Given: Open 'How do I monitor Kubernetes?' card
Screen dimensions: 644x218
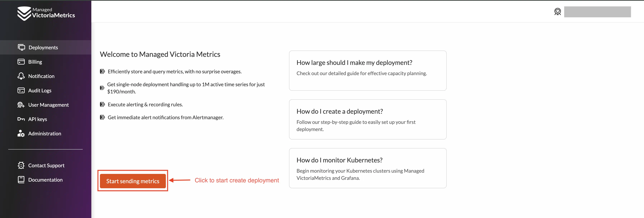Looking at the screenshot, I should click(368, 168).
